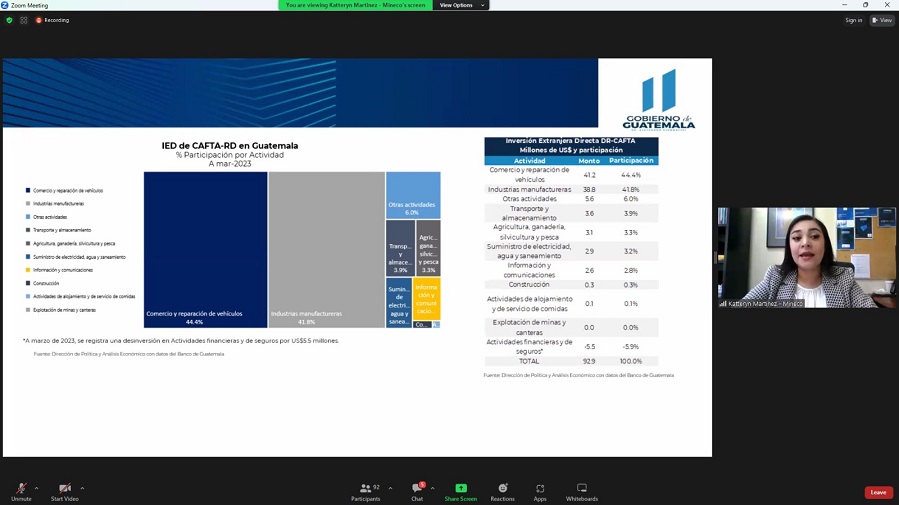Open the Reactions menu
The width and height of the screenshot is (899, 505).
(502, 491)
